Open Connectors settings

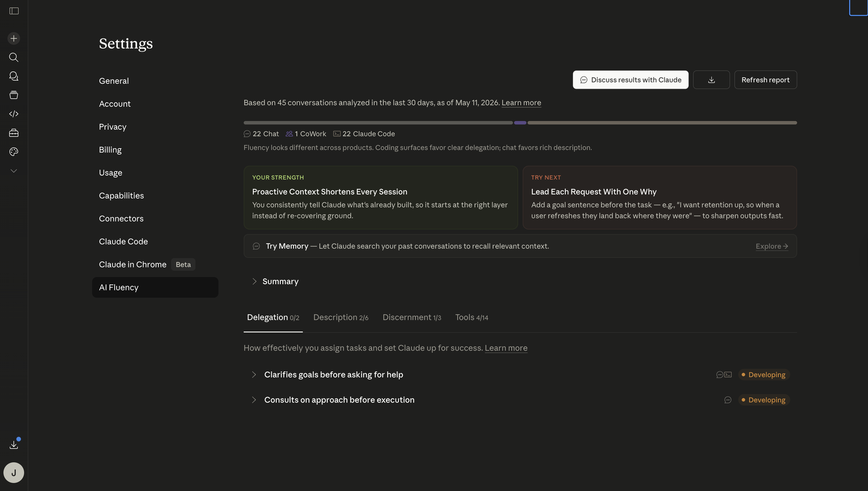(155, 219)
